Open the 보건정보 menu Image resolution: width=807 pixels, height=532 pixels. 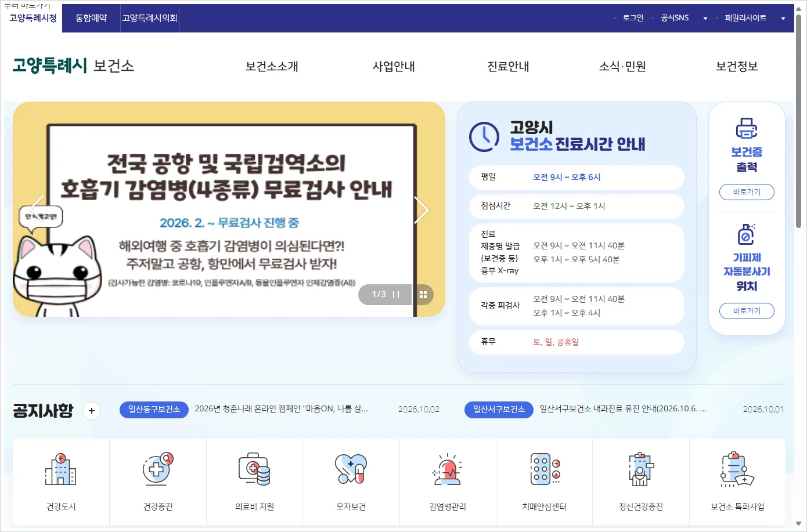tap(737, 67)
